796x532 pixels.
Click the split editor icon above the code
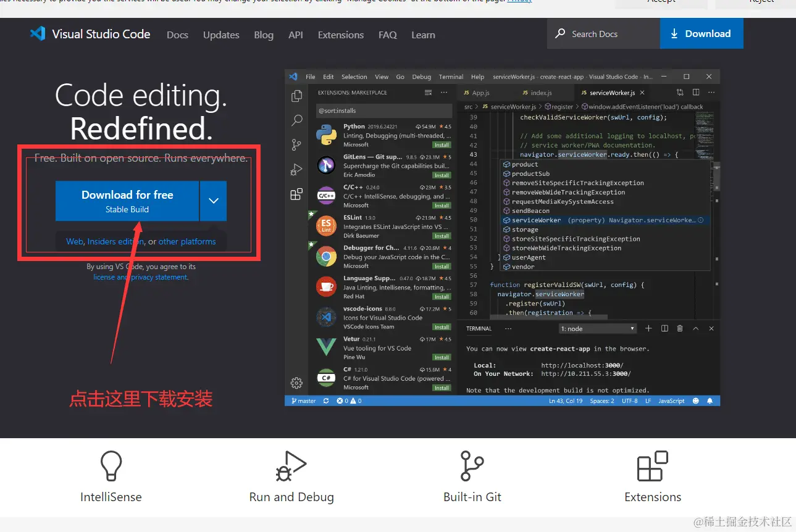pos(696,93)
